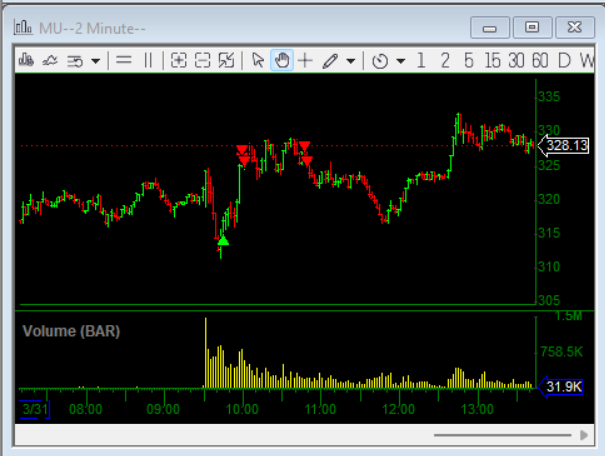Screen dimensions: 605x456
Task: Switch chart to 5 minute interval
Action: 469,61
